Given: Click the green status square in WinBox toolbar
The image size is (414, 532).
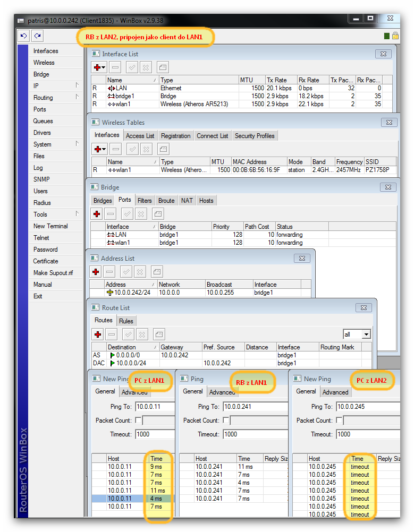Looking at the screenshot, I should pyautogui.click(x=386, y=36).
